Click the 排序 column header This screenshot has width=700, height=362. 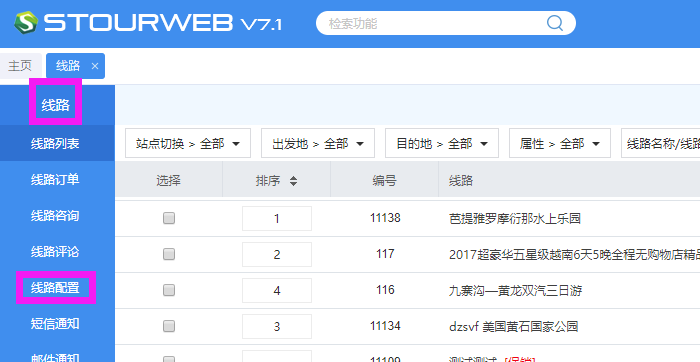click(276, 180)
